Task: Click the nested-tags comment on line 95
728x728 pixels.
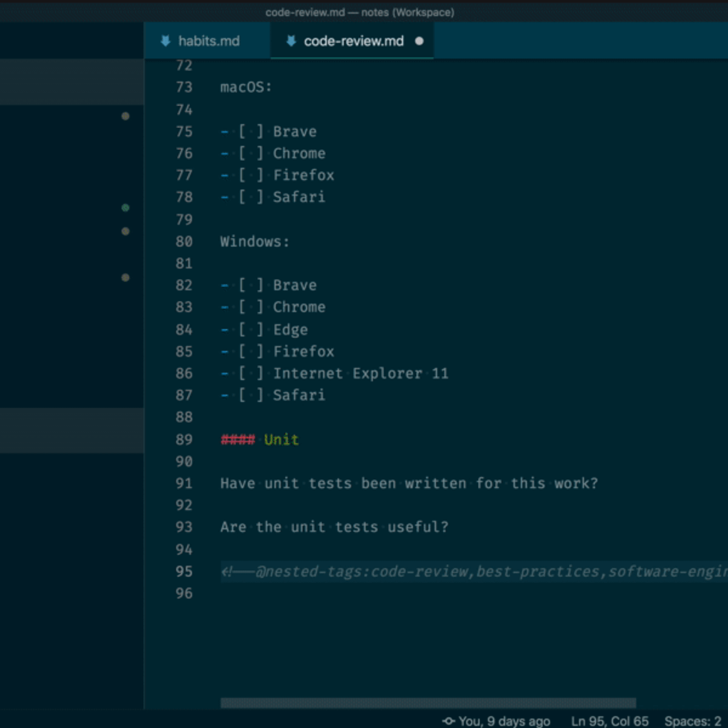Action: (x=364, y=571)
